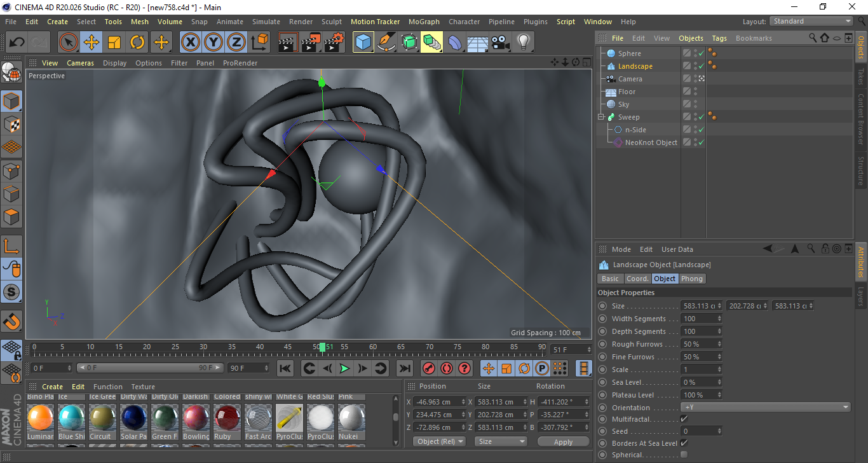Collapse the Sweep object hierarchy
This screenshot has height=463, width=868.
tap(601, 117)
